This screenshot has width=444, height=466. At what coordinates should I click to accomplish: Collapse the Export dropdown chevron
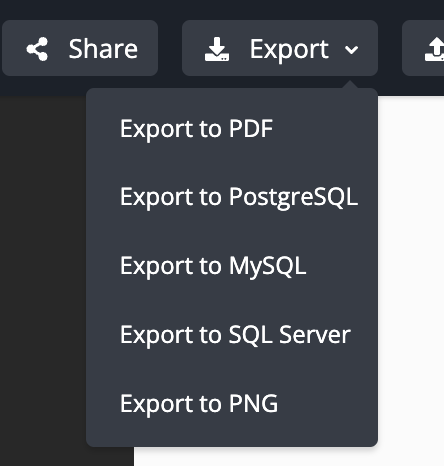(x=351, y=50)
